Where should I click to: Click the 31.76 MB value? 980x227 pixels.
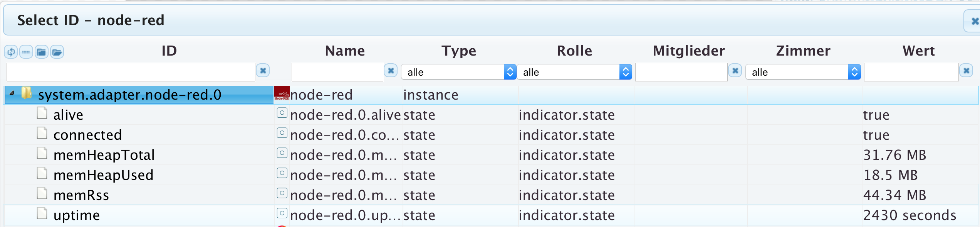[x=894, y=155]
